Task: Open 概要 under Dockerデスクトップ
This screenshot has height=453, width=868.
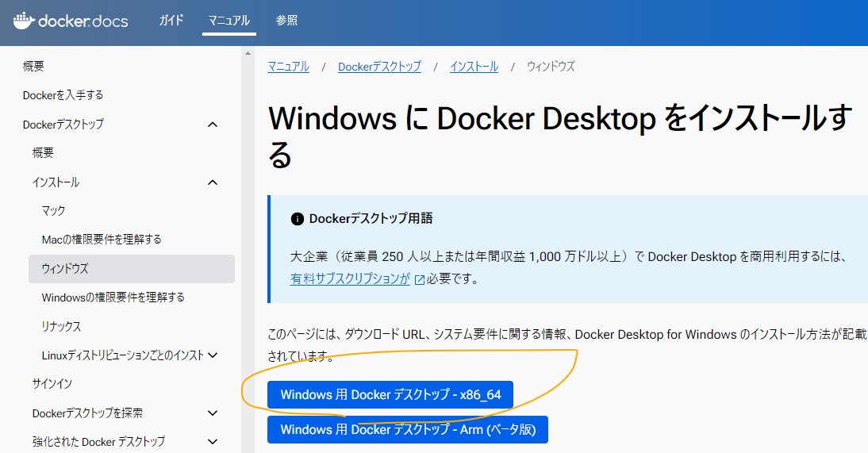Action: [x=43, y=153]
